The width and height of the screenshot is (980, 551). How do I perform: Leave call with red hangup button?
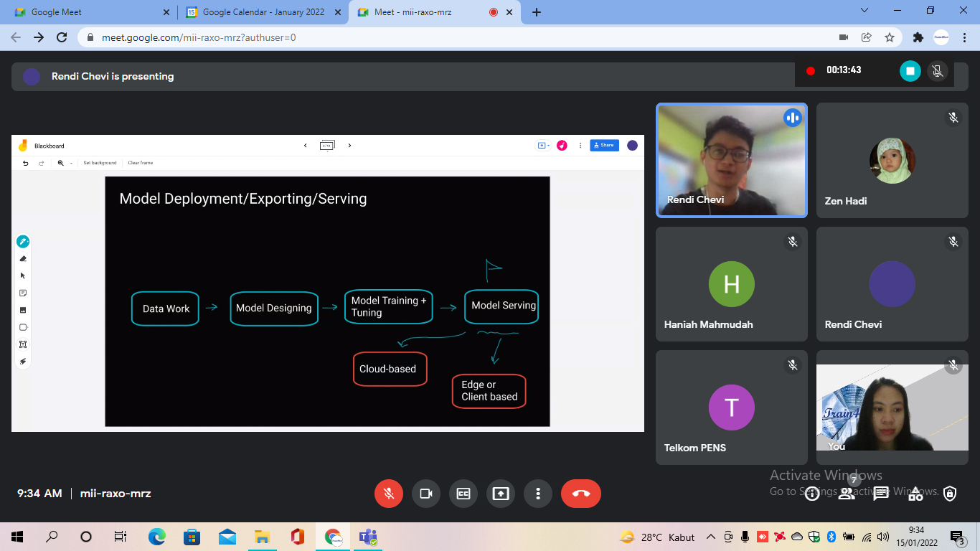click(581, 494)
